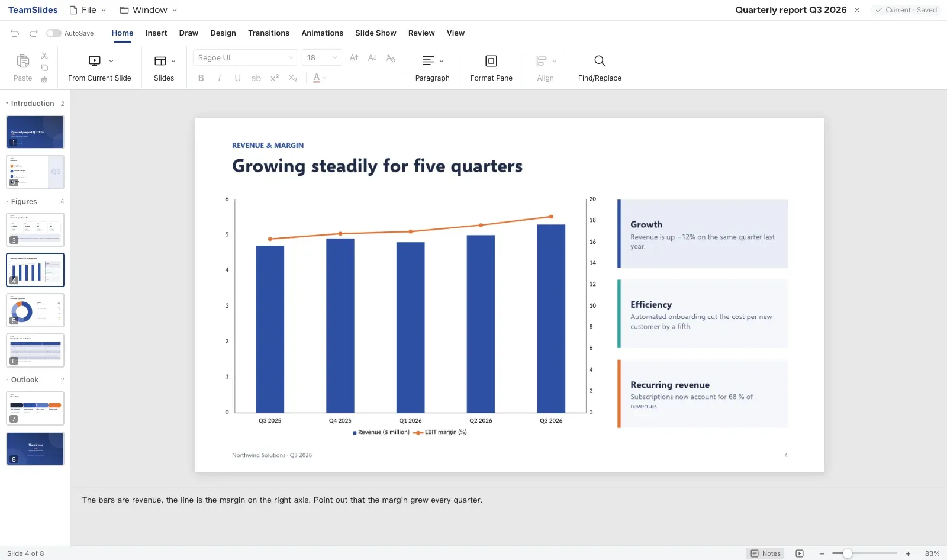Switch to the Design tab

click(223, 33)
